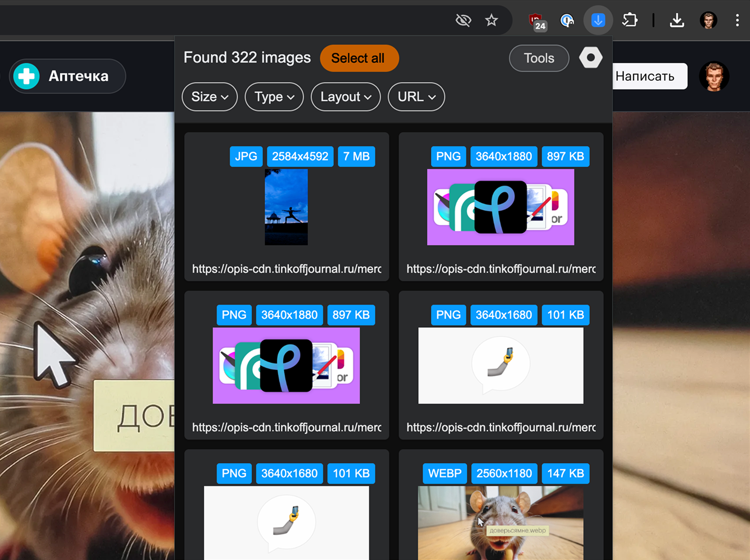Click the image downloader extension icon

(598, 20)
